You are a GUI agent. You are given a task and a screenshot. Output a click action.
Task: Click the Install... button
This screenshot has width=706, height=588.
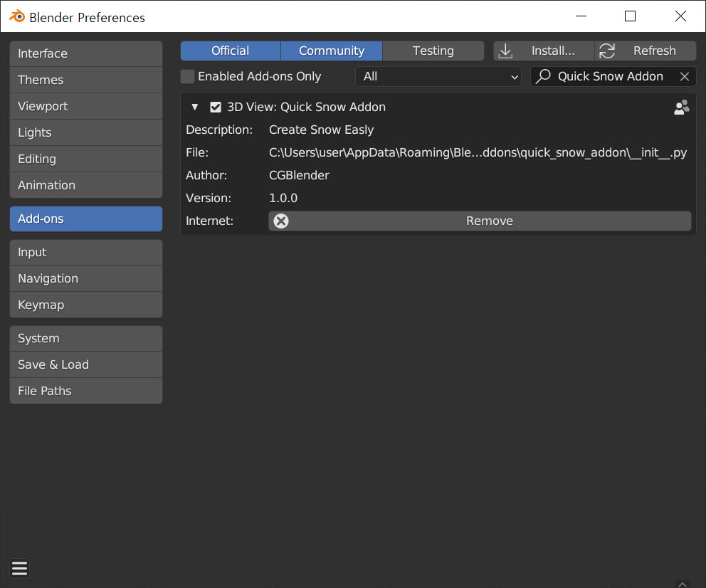pos(544,51)
